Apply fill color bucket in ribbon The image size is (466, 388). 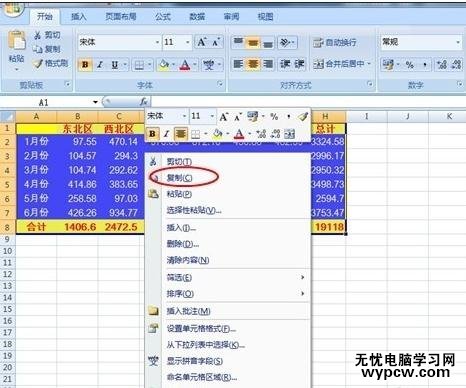click(164, 65)
